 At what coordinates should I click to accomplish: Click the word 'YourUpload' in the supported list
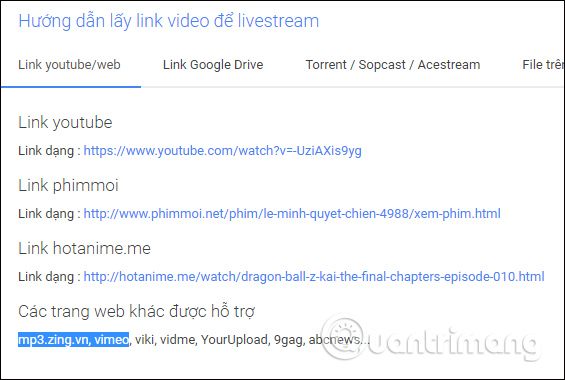(x=234, y=340)
